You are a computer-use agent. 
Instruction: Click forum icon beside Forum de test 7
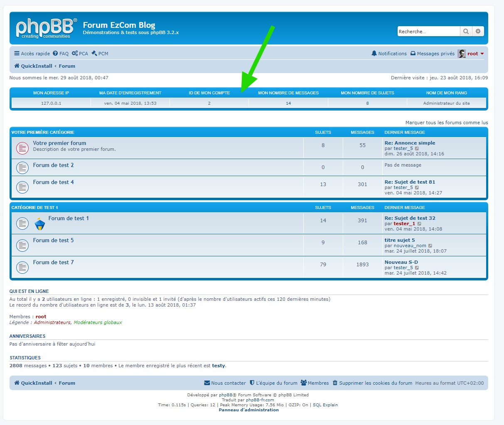22,267
